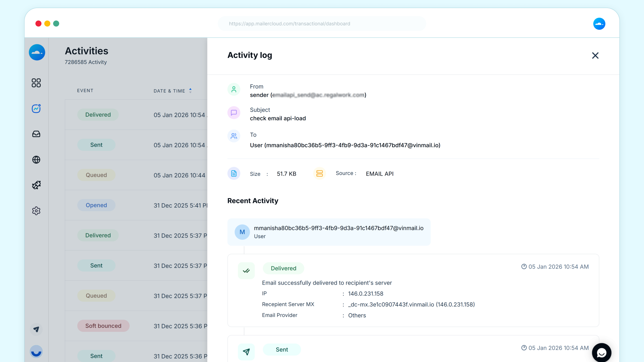Open the analytics chart icon in sidebar
644x362 pixels.
[x=36, y=108]
